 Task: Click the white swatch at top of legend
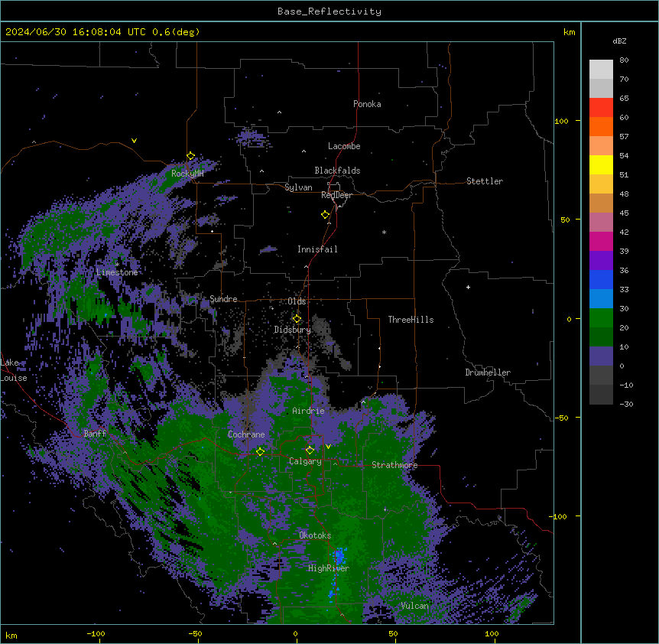(601, 70)
